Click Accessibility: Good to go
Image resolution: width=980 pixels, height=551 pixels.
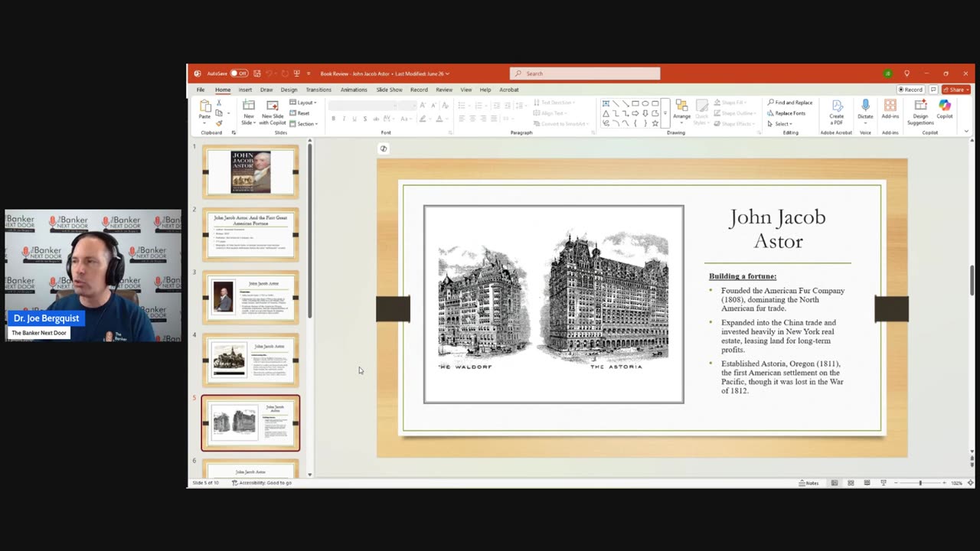tap(261, 483)
